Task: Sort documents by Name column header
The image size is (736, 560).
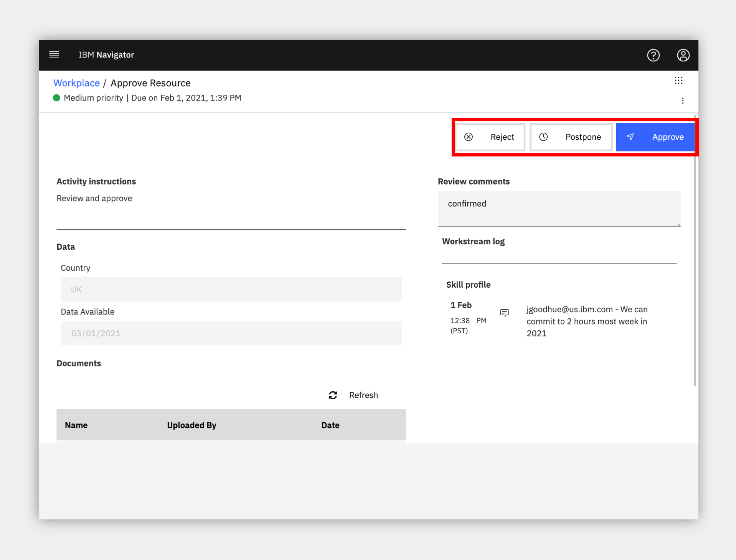Action: (76, 425)
